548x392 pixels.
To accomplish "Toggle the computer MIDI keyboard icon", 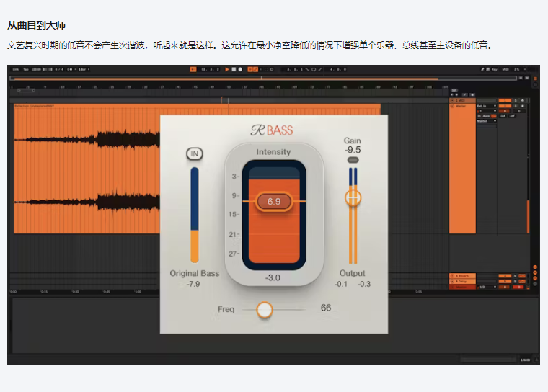I will (488, 69).
